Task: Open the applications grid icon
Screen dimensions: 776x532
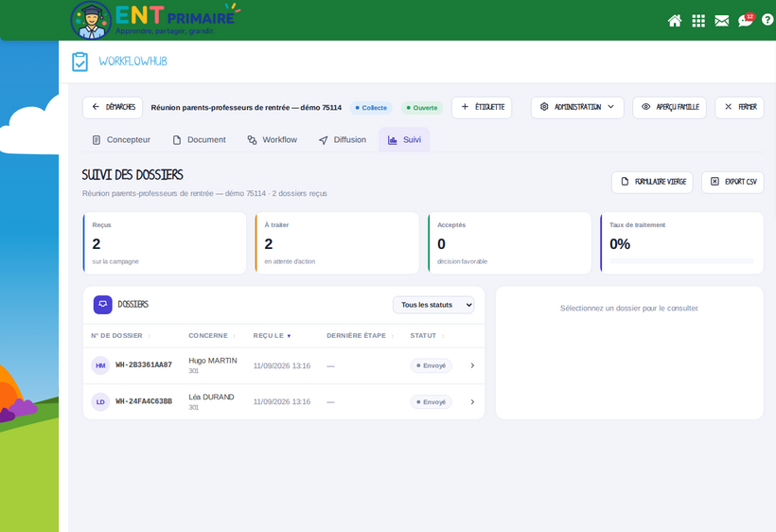Action: click(x=698, y=21)
